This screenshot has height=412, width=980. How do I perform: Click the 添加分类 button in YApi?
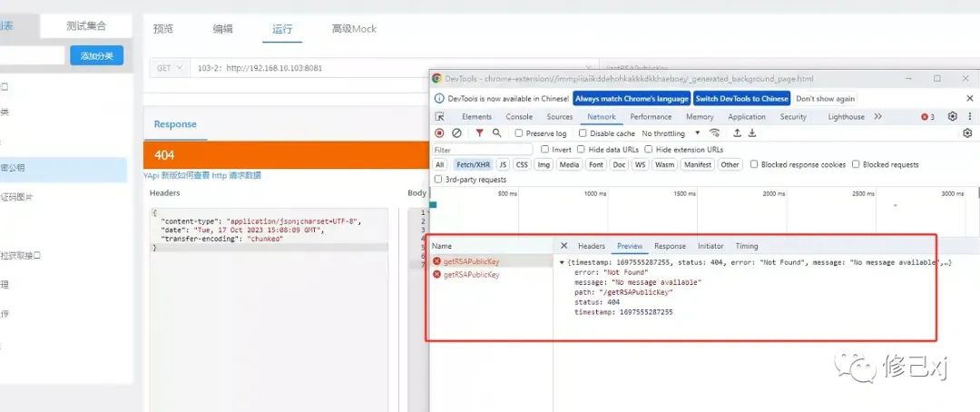coord(97,55)
